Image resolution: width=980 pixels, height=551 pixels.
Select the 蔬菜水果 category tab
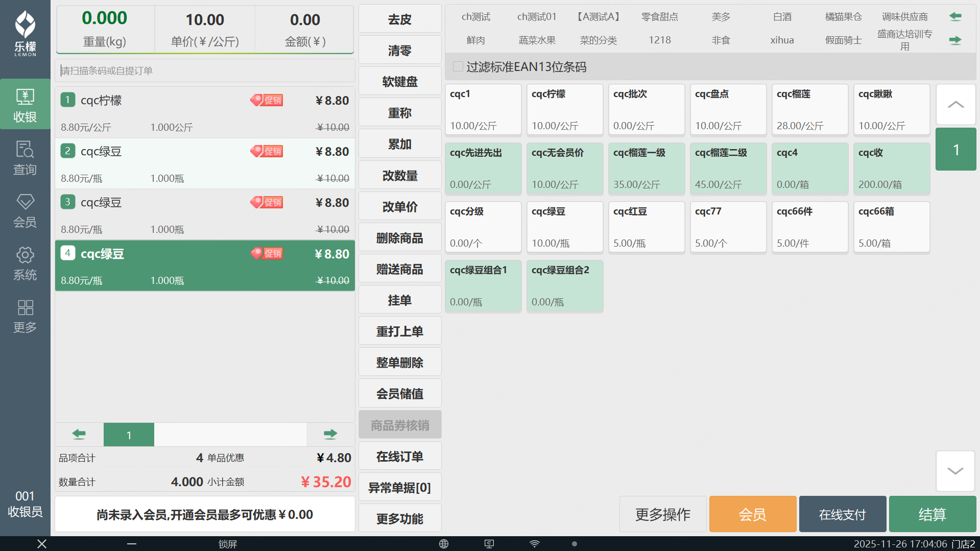537,40
